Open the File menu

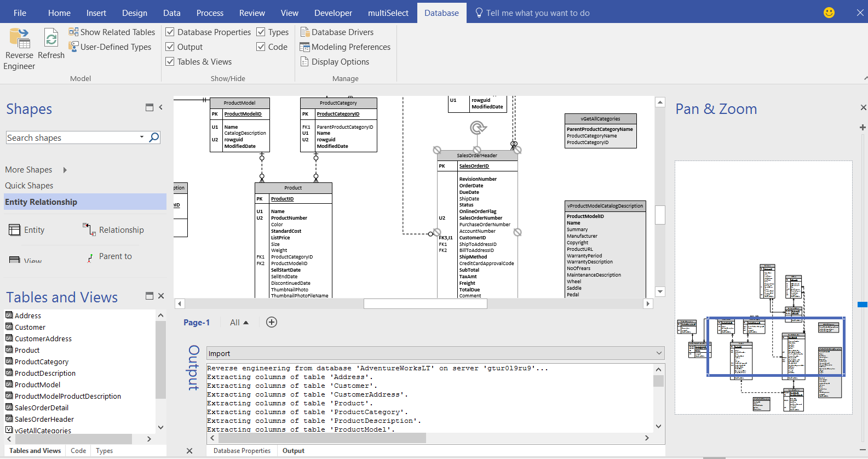[x=20, y=13]
